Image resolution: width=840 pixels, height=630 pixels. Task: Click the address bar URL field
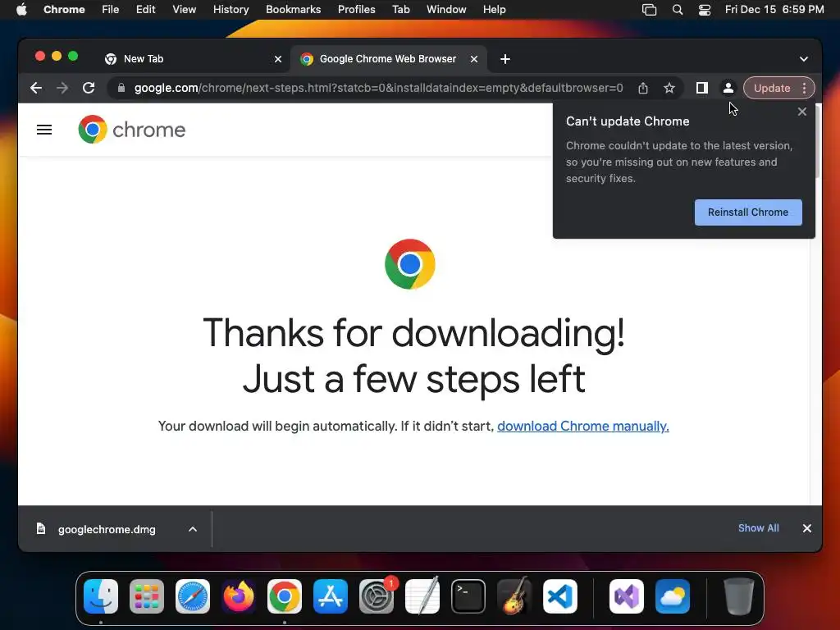point(378,88)
